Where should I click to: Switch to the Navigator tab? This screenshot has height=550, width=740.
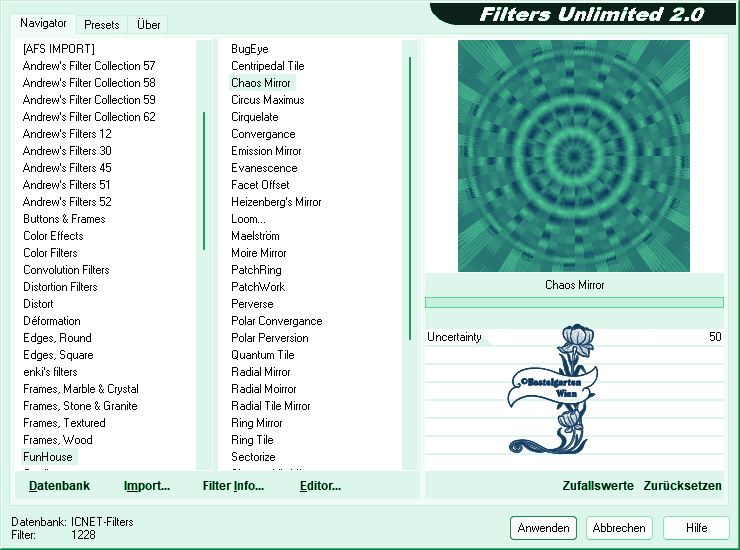pos(43,23)
